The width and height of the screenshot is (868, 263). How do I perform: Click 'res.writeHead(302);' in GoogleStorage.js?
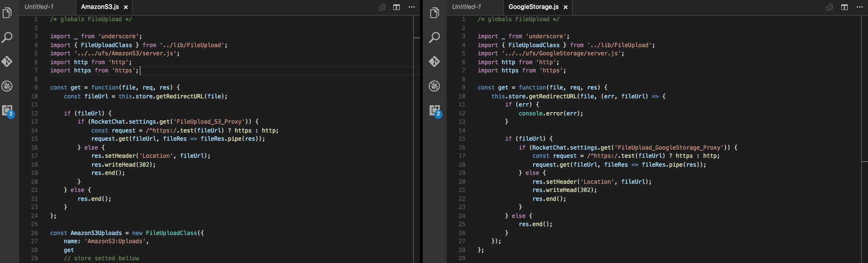[x=565, y=190]
